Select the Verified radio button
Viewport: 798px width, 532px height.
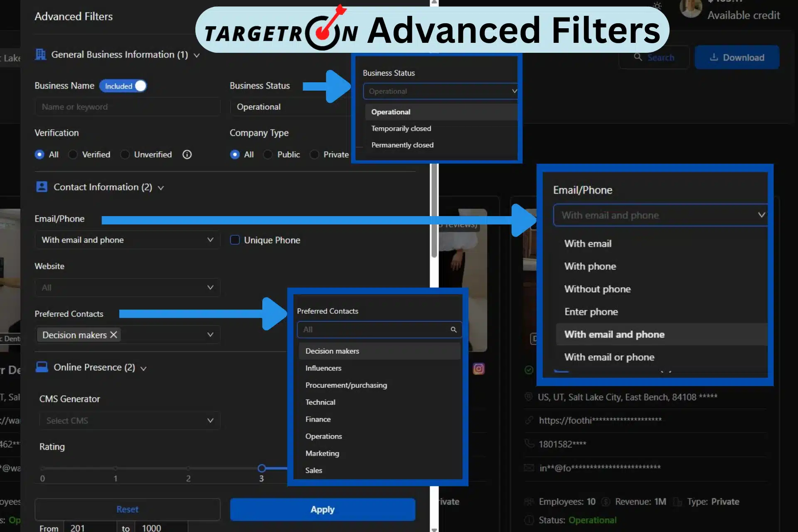tap(73, 155)
